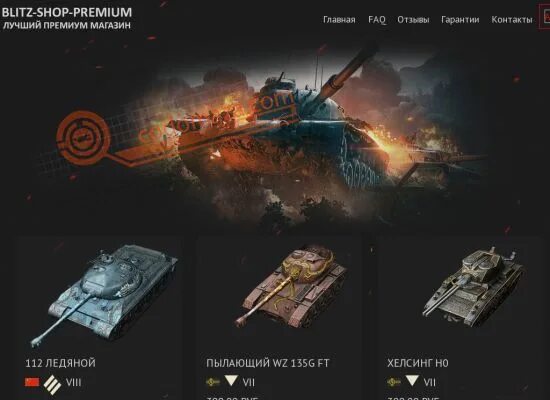The width and height of the screenshot is (550, 400).
Task: Open the FAQ page link
Action: (x=377, y=20)
